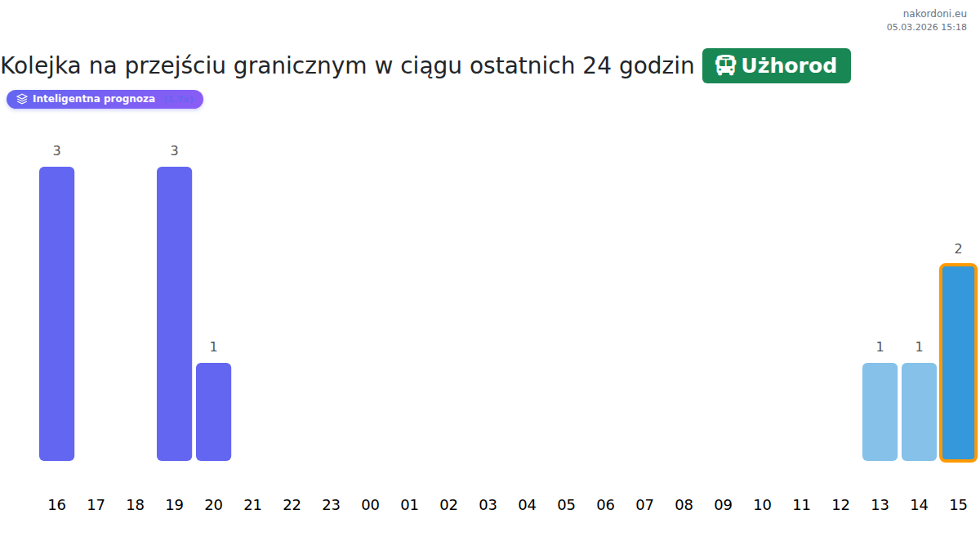The height and width of the screenshot is (559, 980).
Task: Click the chart title heading text
Action: pos(347,65)
